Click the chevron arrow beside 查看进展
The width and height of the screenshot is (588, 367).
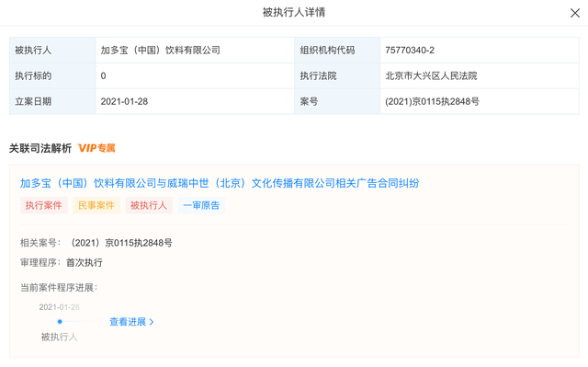[x=152, y=322]
